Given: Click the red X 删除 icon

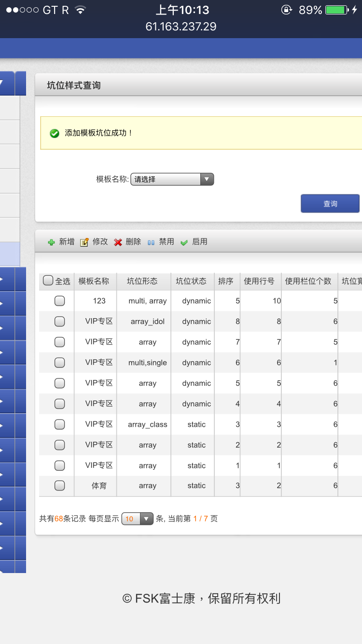Looking at the screenshot, I should 118,242.
